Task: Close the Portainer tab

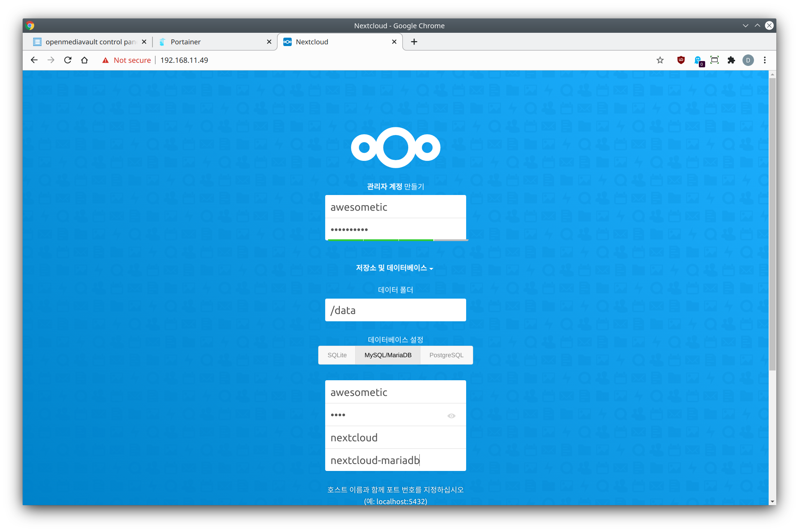Action: tap(269, 42)
